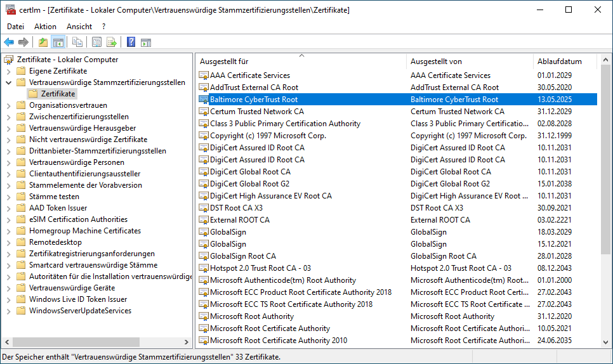The width and height of the screenshot is (613, 364).
Task: Select the Zertifikate subfolder in tree
Action: (58, 94)
